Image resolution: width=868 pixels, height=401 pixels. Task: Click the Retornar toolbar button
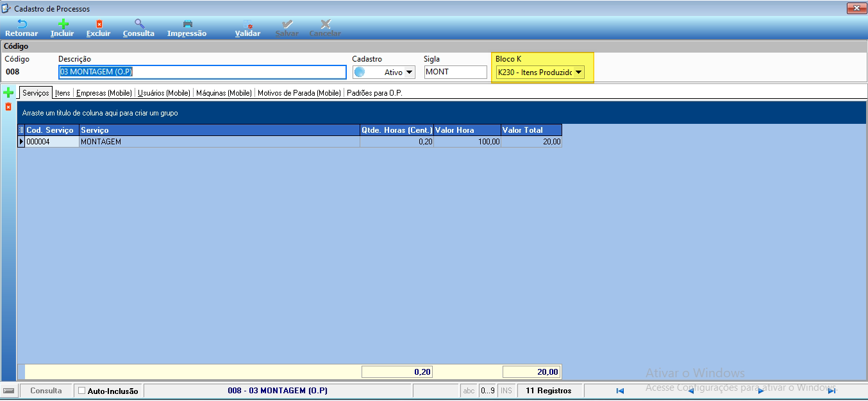(21, 28)
